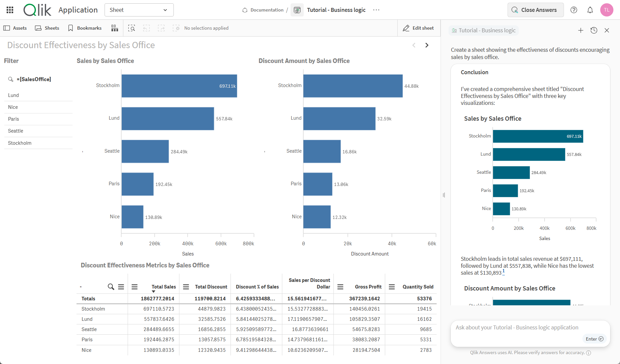Click search icon in metrics table header

point(111,287)
